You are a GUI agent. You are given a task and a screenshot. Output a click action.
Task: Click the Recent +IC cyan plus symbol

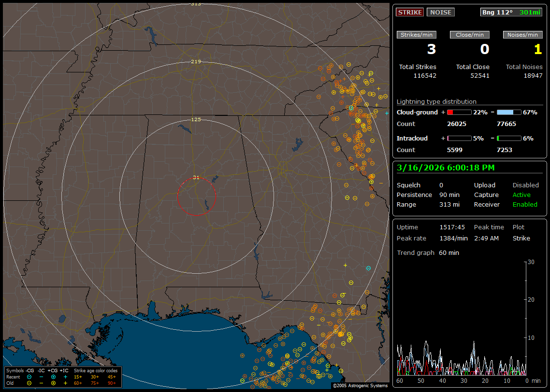[x=65, y=377]
